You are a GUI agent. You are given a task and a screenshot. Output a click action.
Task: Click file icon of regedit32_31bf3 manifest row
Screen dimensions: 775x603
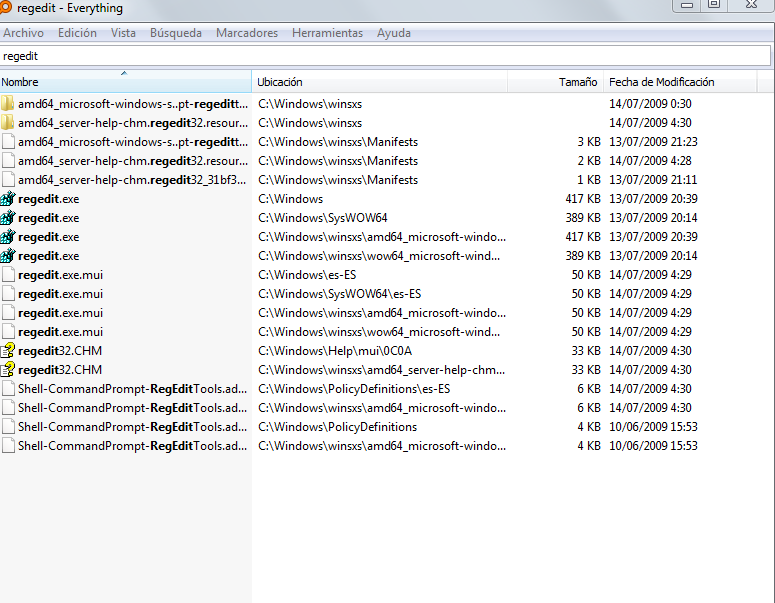point(8,179)
